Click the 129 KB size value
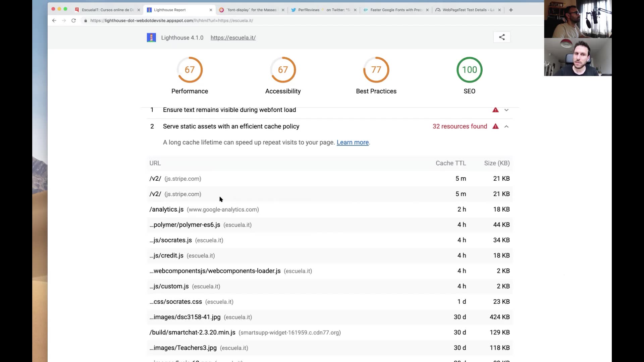Viewport: 644px width, 362px height. pos(499,333)
